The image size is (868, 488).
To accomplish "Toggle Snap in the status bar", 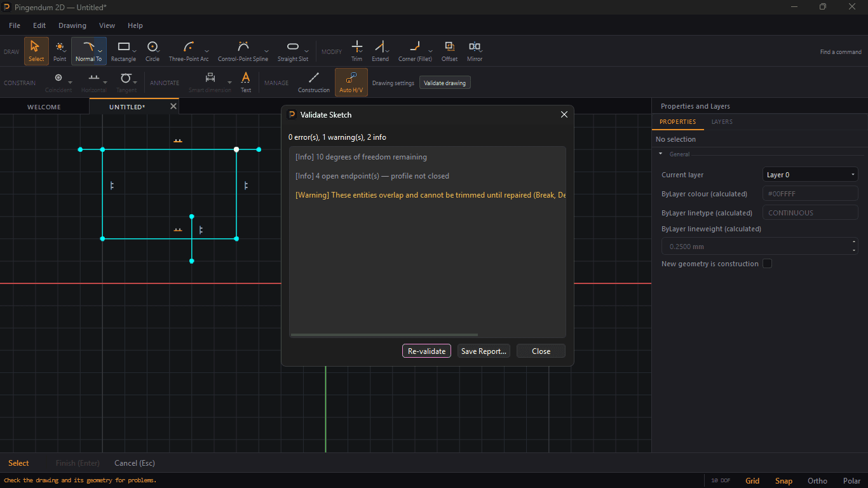I will [x=783, y=481].
